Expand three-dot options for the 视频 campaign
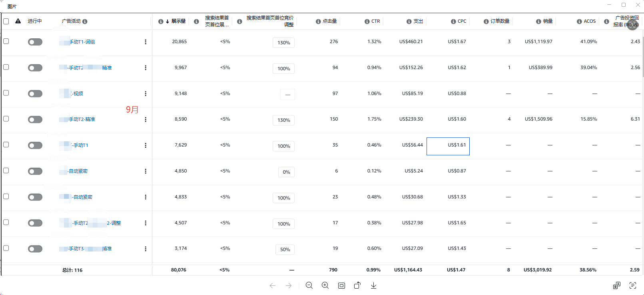 tap(146, 94)
